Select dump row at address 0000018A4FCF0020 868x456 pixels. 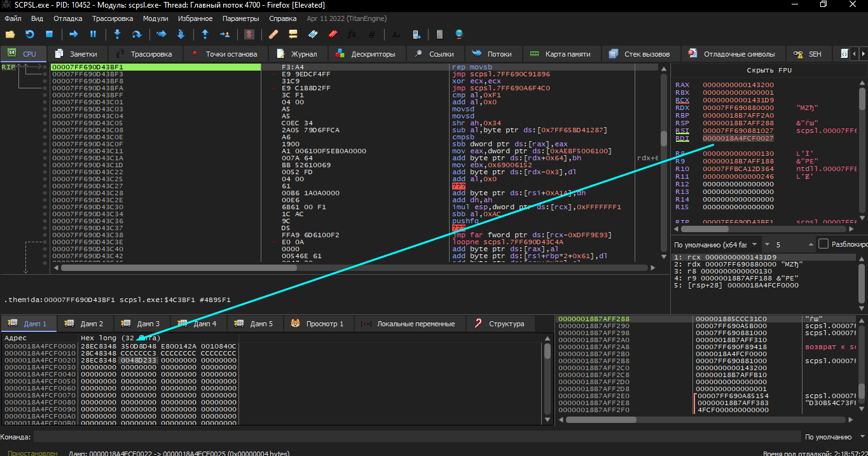tap(121, 360)
